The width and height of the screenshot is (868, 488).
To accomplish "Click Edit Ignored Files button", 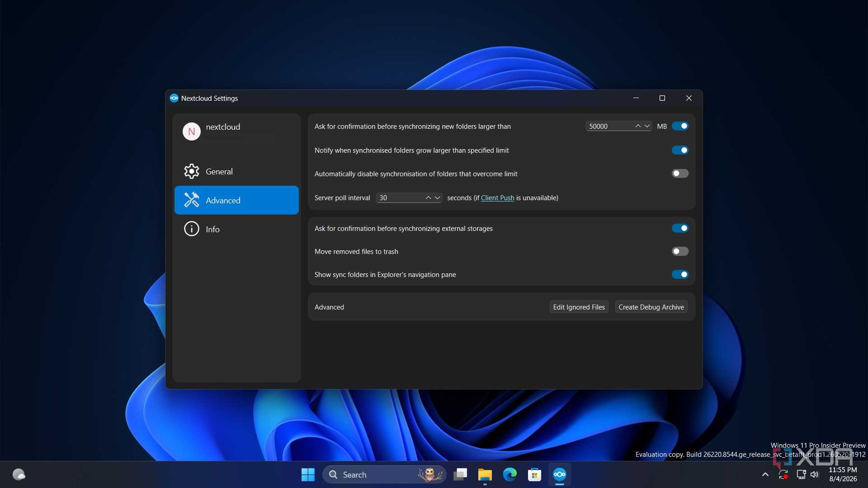I will (579, 307).
